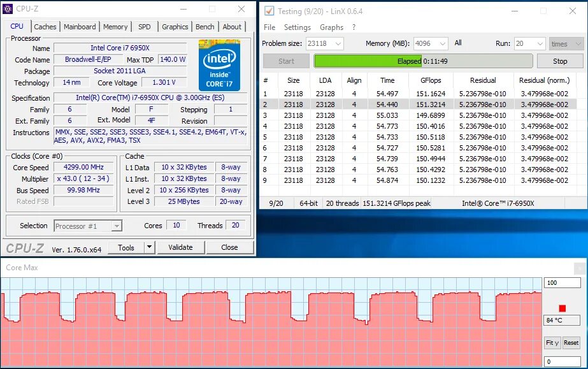Switch to the Graphics tab
This screenshot has height=369, width=588.
[x=175, y=27]
